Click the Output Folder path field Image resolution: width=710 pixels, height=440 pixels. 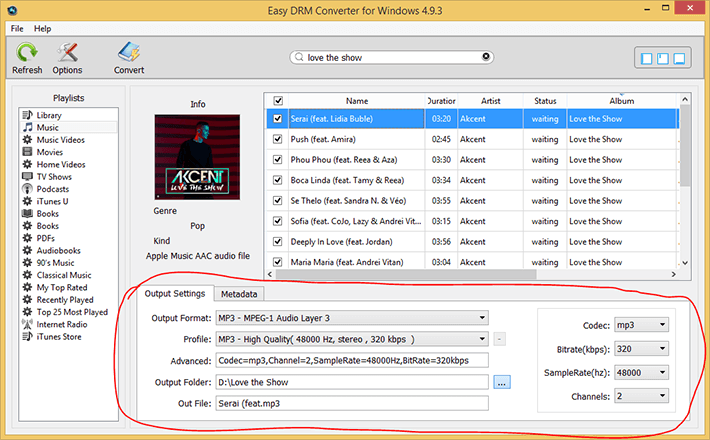click(x=352, y=382)
